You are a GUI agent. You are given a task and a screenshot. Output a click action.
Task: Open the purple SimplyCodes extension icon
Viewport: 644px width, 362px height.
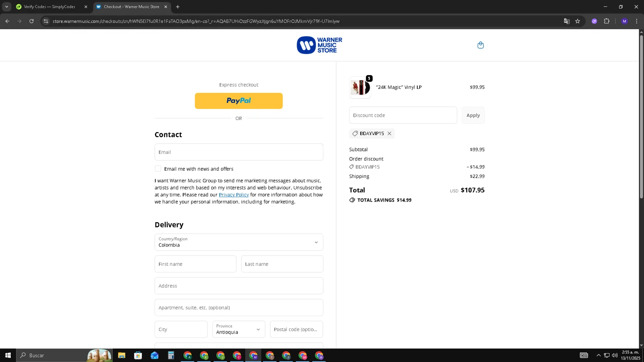[594, 21]
